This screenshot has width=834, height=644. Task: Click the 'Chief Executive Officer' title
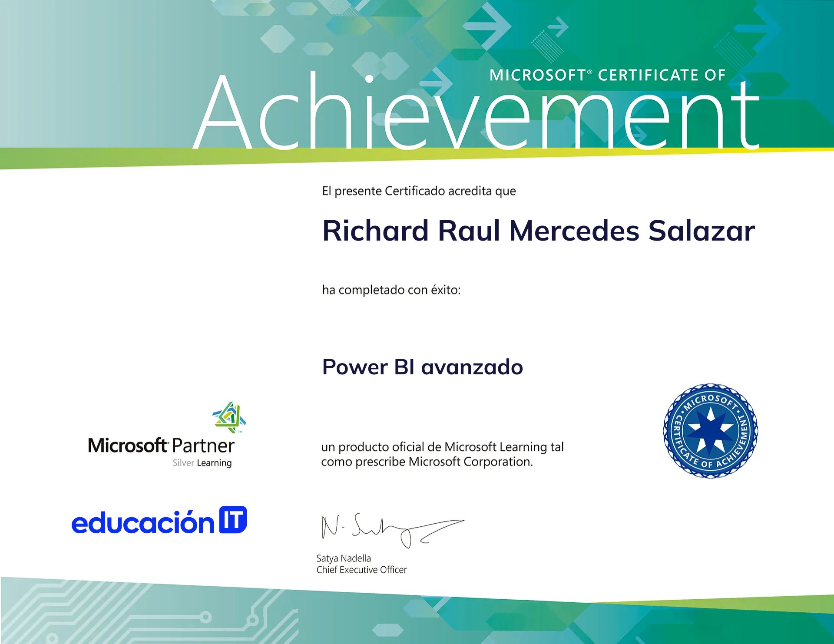361,570
